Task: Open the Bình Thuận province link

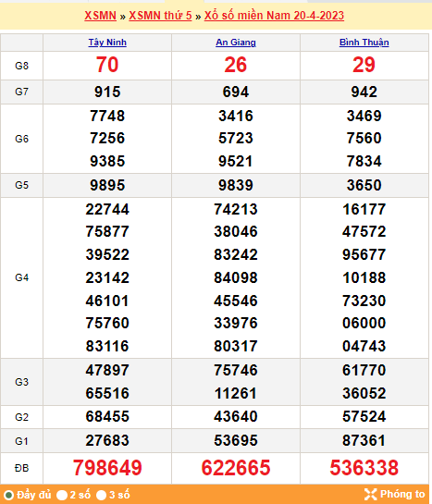Action: click(364, 43)
